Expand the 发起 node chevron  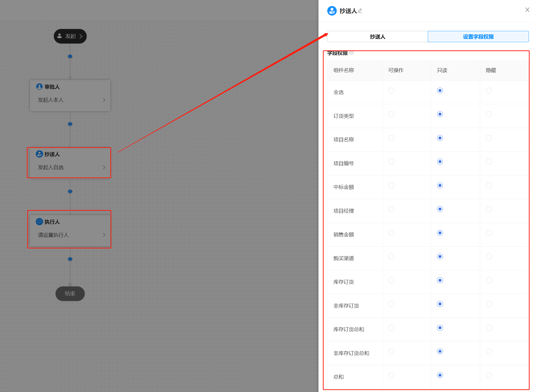point(81,36)
